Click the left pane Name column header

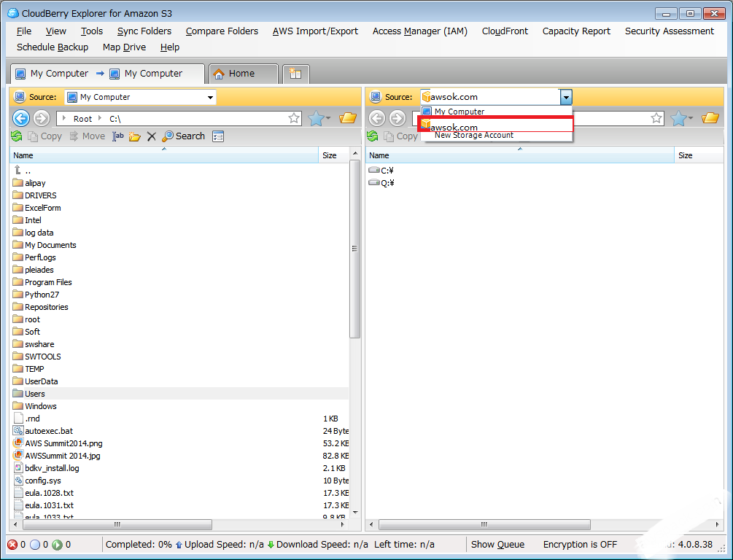point(163,155)
